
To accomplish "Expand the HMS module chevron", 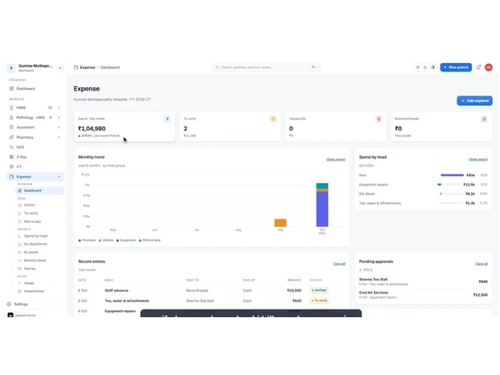I will coord(59,108).
